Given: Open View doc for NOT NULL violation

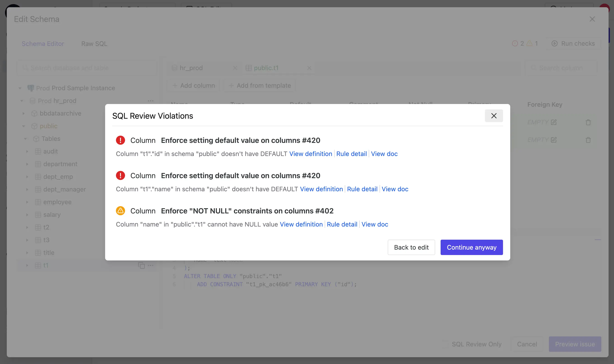Looking at the screenshot, I should (375, 225).
